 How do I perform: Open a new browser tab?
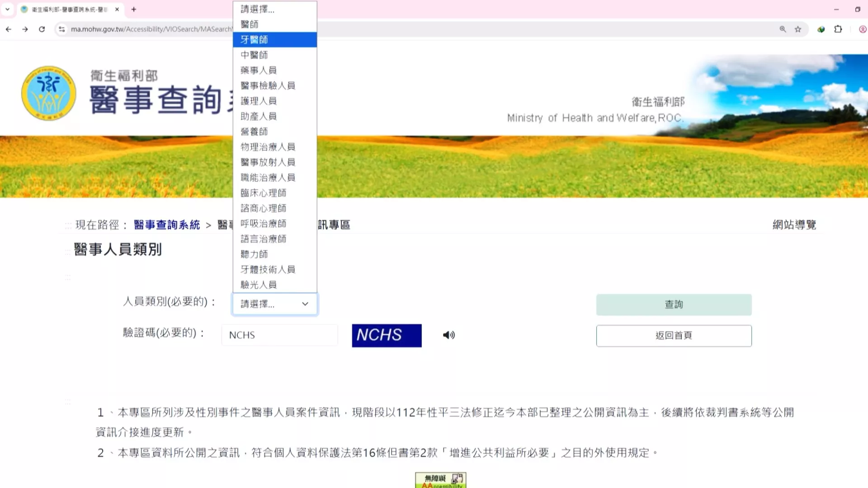click(133, 9)
